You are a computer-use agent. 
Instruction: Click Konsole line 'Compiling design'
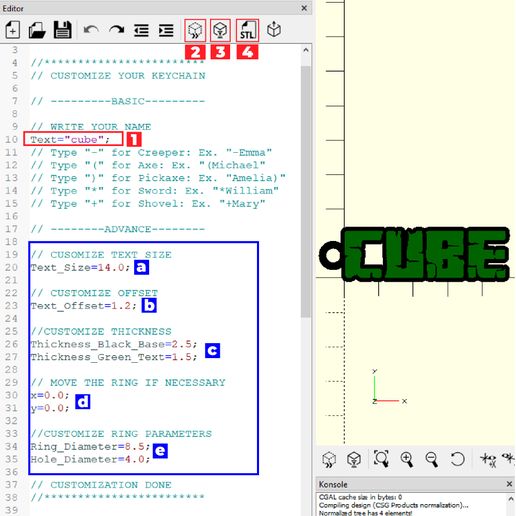[393, 505]
